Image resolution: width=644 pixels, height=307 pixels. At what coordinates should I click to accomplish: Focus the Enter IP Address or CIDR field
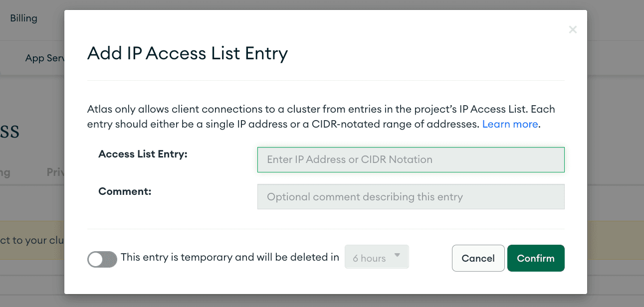point(411,159)
